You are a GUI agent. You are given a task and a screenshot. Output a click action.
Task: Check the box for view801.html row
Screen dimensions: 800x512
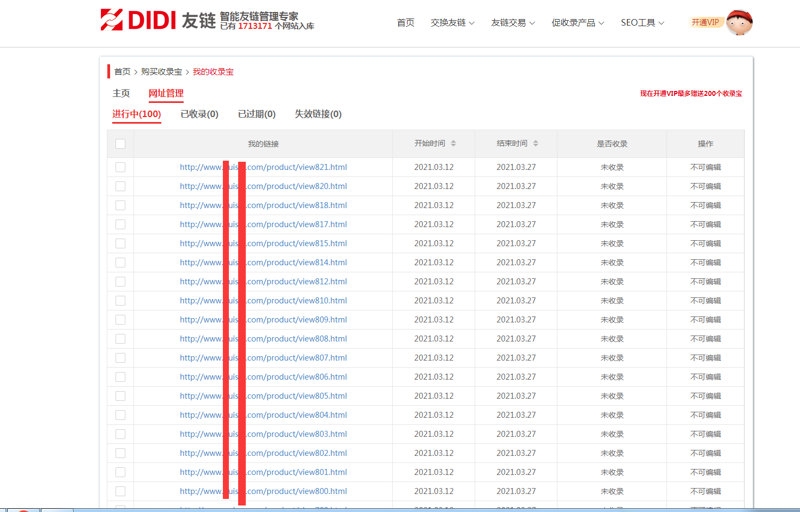click(120, 472)
